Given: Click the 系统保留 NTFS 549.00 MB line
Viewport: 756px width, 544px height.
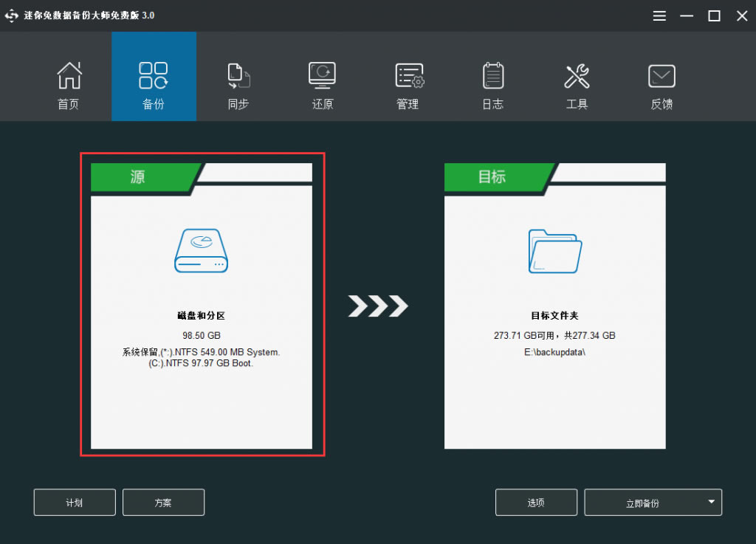Looking at the screenshot, I should pyautogui.click(x=201, y=352).
